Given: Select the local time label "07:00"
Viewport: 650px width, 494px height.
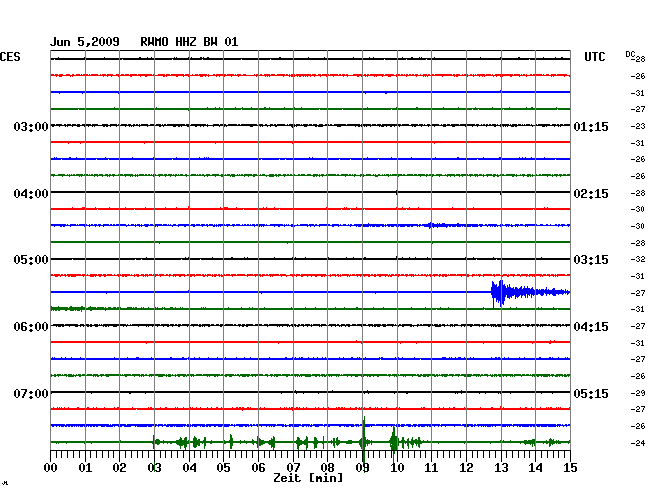Looking at the screenshot, I should (31, 393).
